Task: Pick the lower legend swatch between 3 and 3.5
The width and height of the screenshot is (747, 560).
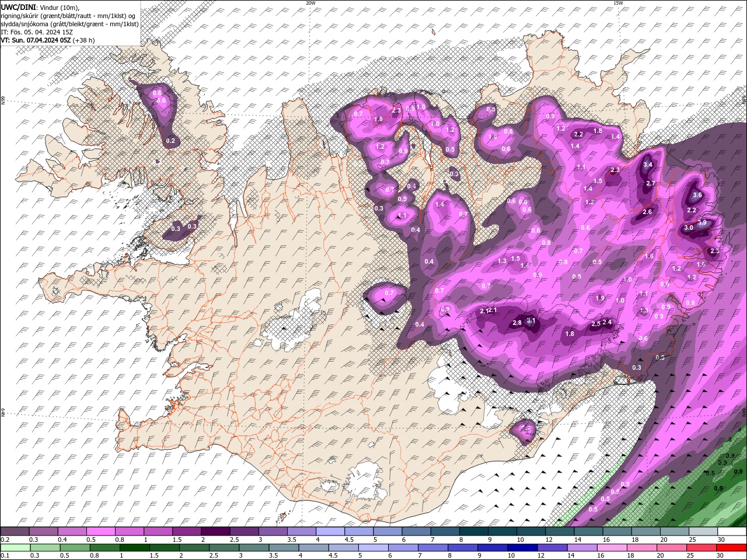Action: click(254, 548)
